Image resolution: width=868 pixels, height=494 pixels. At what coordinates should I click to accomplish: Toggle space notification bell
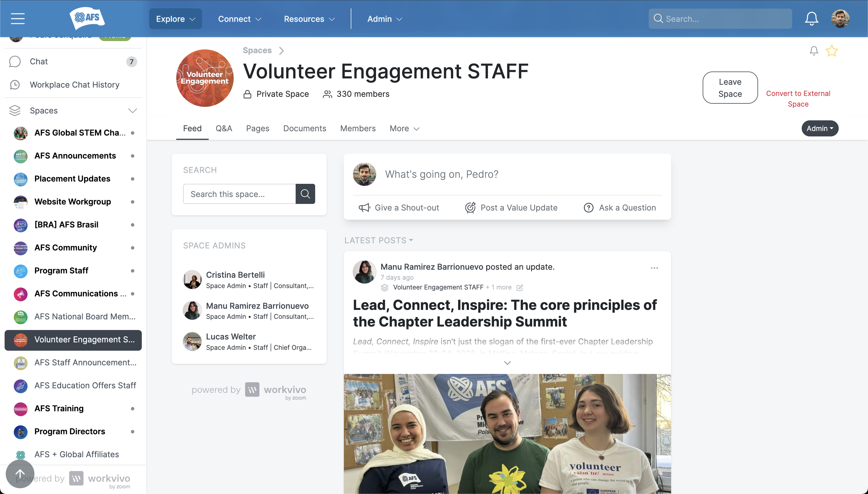[x=814, y=51]
